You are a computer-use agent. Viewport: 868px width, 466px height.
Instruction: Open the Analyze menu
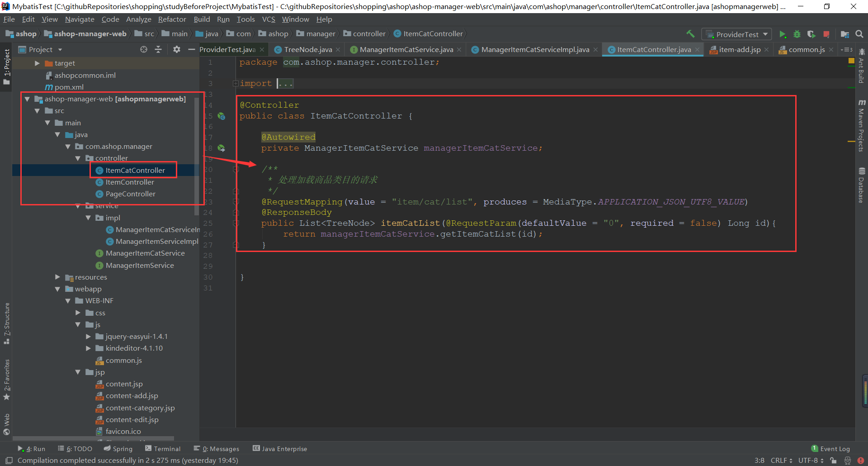(139, 19)
